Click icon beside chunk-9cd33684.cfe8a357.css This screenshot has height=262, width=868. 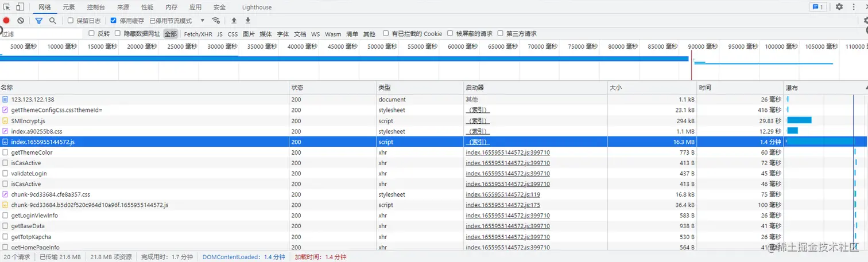(x=5, y=194)
